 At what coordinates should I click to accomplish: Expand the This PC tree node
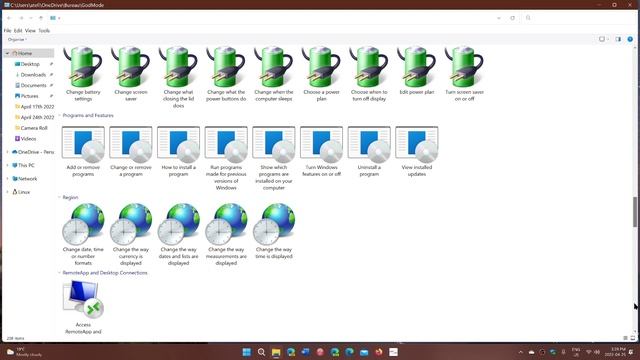pyautogui.click(x=7, y=165)
